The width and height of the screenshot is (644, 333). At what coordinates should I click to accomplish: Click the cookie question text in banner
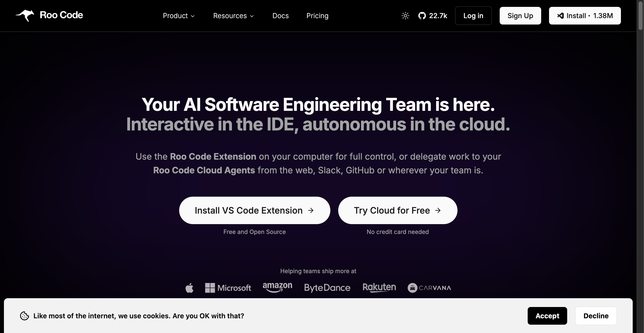point(139,316)
